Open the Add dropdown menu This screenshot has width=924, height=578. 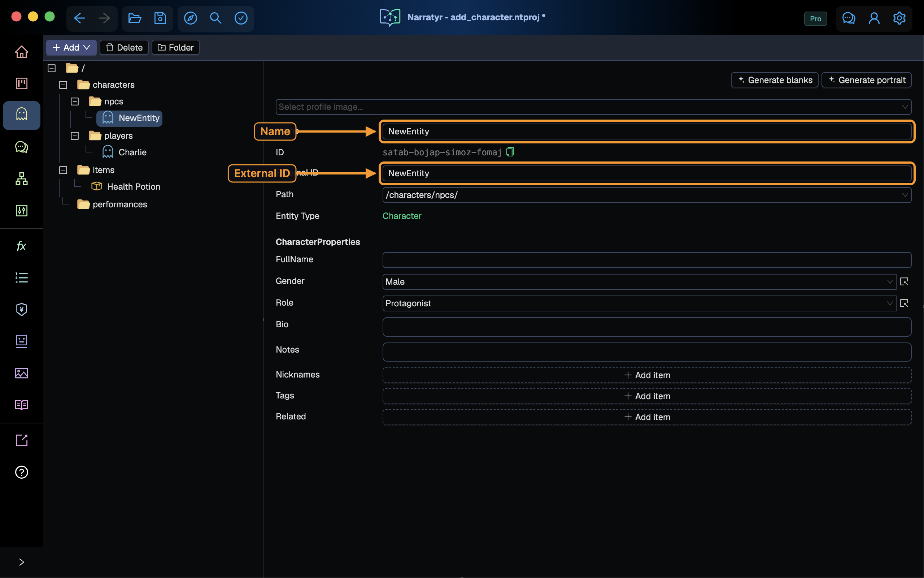pos(71,47)
